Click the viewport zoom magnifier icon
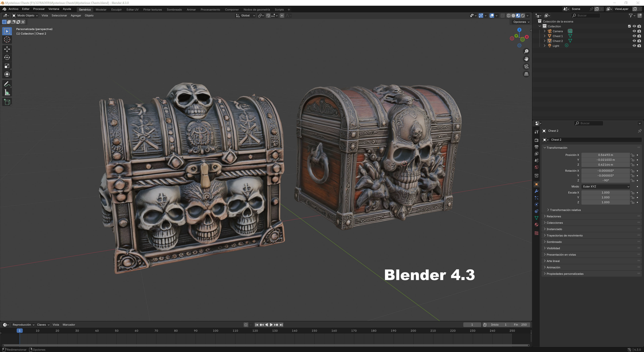Image resolution: width=644 pixels, height=352 pixels. tap(526, 51)
